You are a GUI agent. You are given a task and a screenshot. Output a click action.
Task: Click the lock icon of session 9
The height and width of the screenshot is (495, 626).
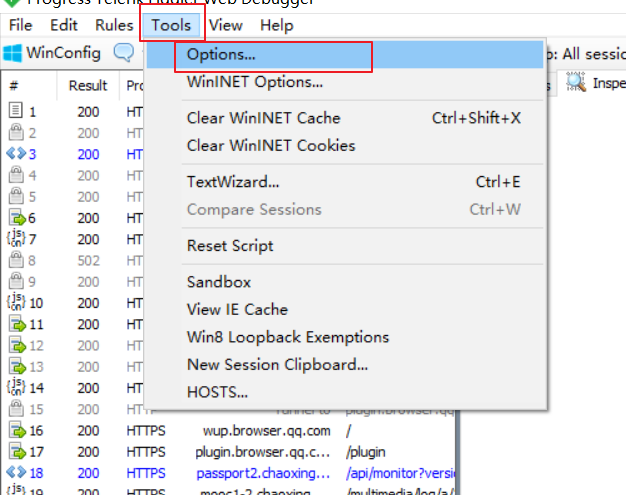(x=16, y=281)
